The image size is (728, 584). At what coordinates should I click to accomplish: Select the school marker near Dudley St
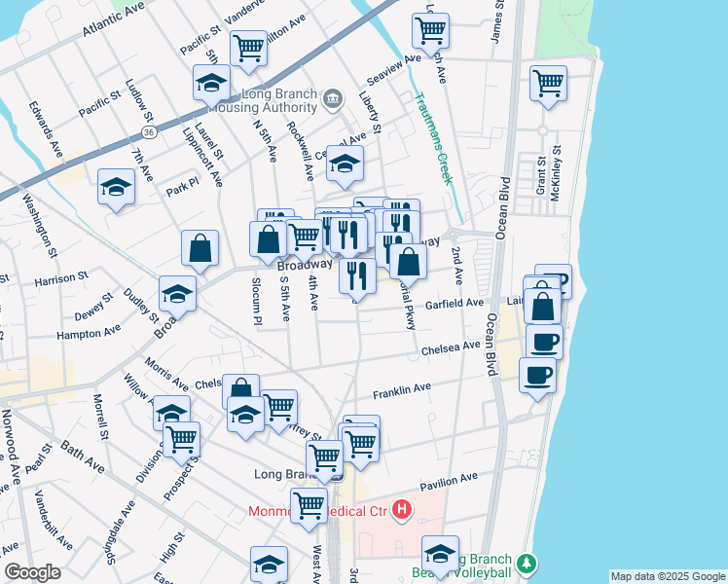(177, 295)
